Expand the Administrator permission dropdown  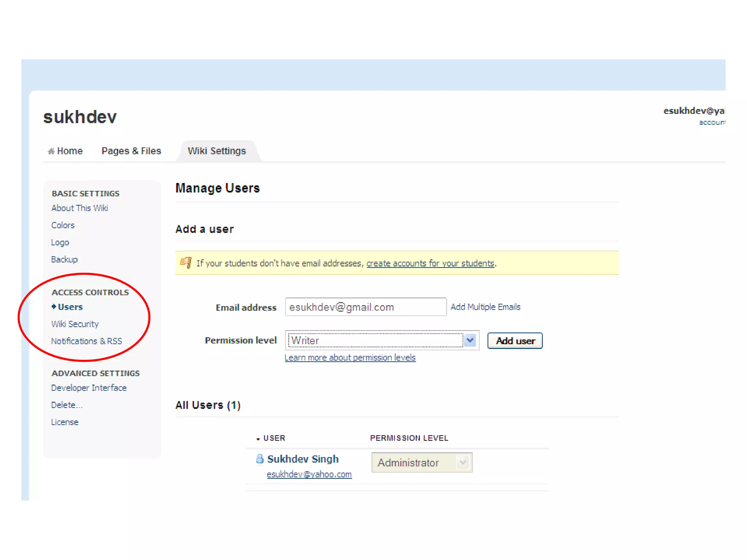(463, 463)
